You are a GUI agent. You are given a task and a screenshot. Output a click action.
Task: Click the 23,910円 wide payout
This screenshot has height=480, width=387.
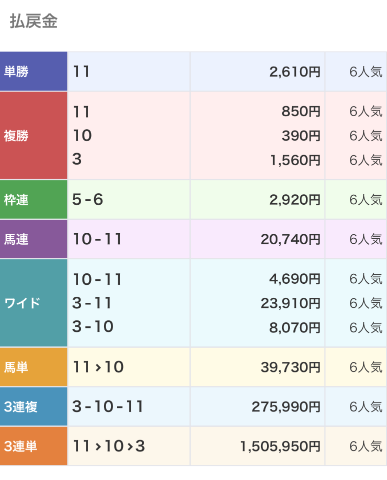coord(290,303)
